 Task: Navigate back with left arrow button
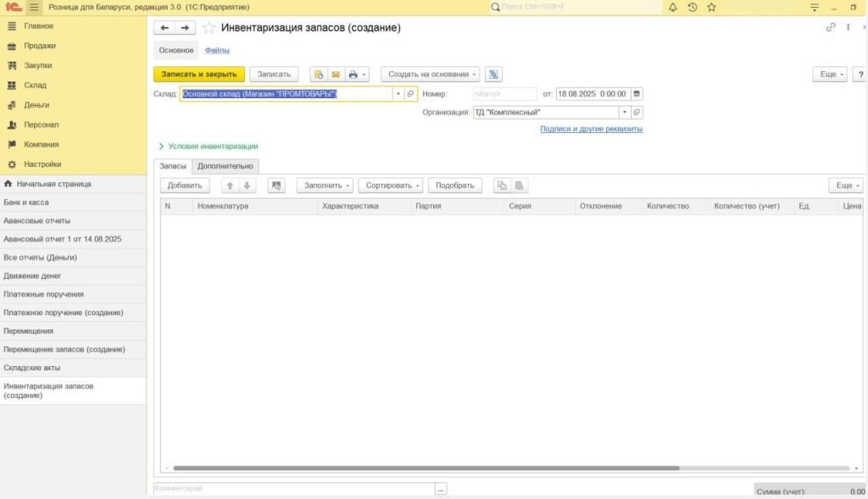[165, 28]
